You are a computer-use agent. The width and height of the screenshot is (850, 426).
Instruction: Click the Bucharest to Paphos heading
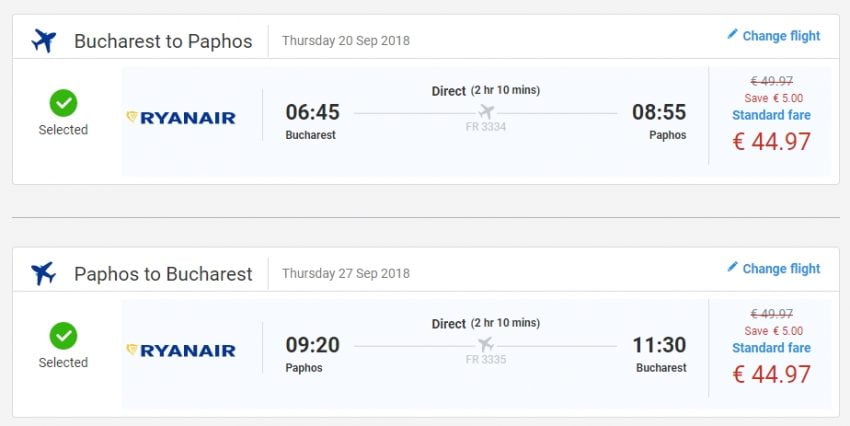tap(163, 42)
